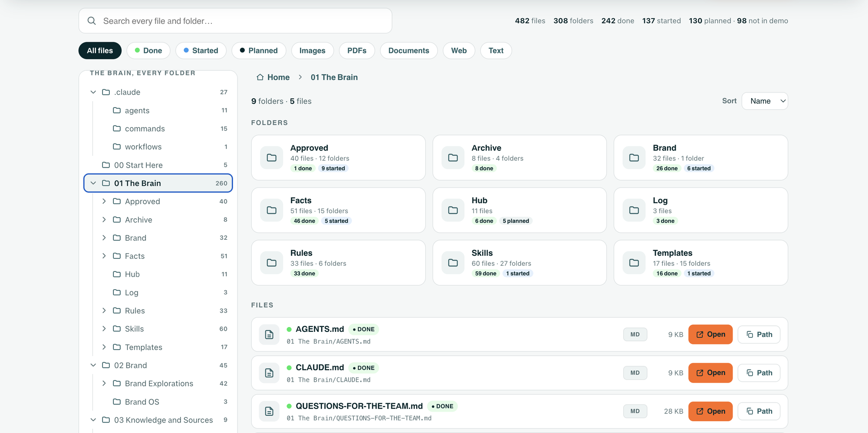Copy path of AGENTS.md
The height and width of the screenshot is (433, 868).
click(759, 334)
